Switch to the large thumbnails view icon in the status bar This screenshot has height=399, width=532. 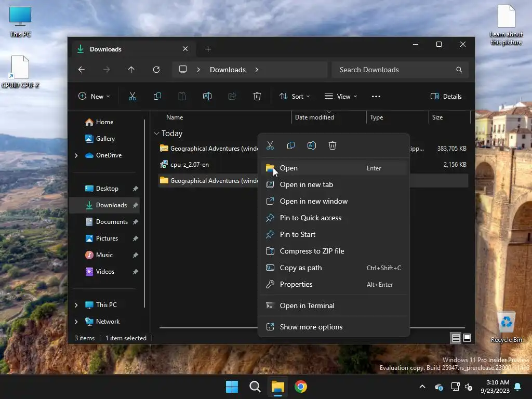(x=467, y=338)
